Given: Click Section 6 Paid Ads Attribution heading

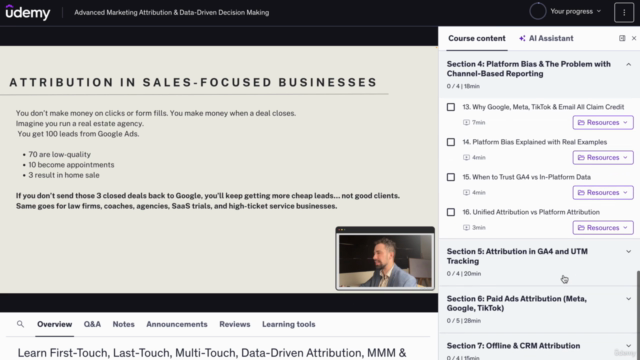Looking at the screenshot, I should (517, 303).
